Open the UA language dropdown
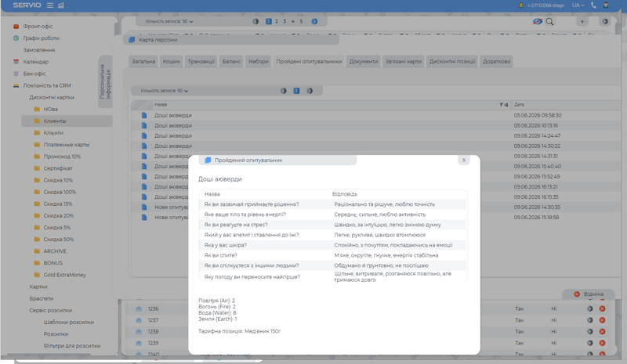 [x=578, y=5]
